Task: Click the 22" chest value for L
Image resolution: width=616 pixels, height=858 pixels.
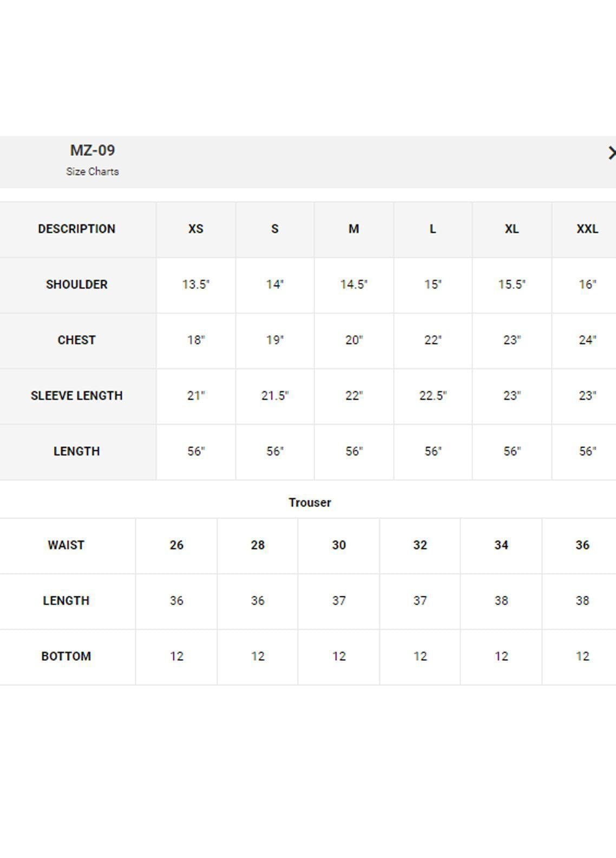Action: click(433, 341)
